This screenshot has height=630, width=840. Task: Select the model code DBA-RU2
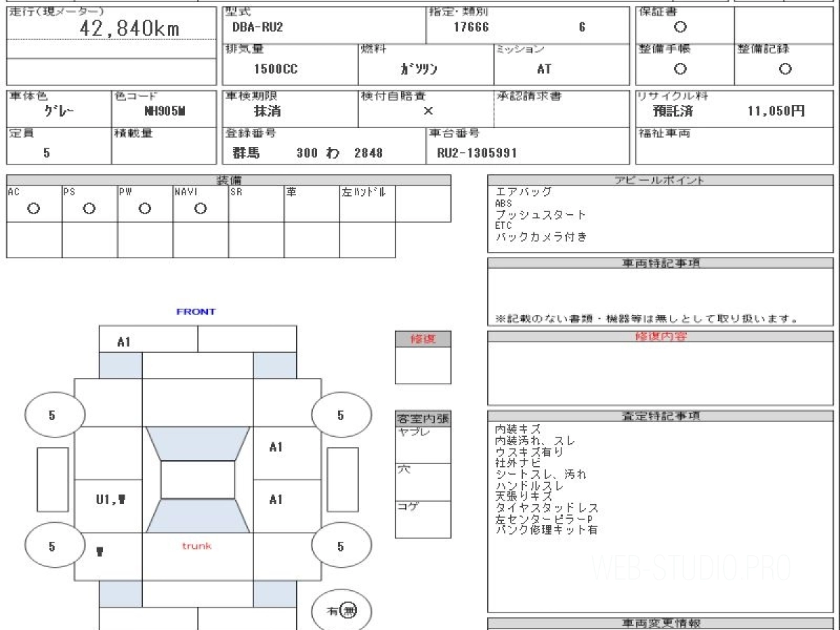[258, 28]
